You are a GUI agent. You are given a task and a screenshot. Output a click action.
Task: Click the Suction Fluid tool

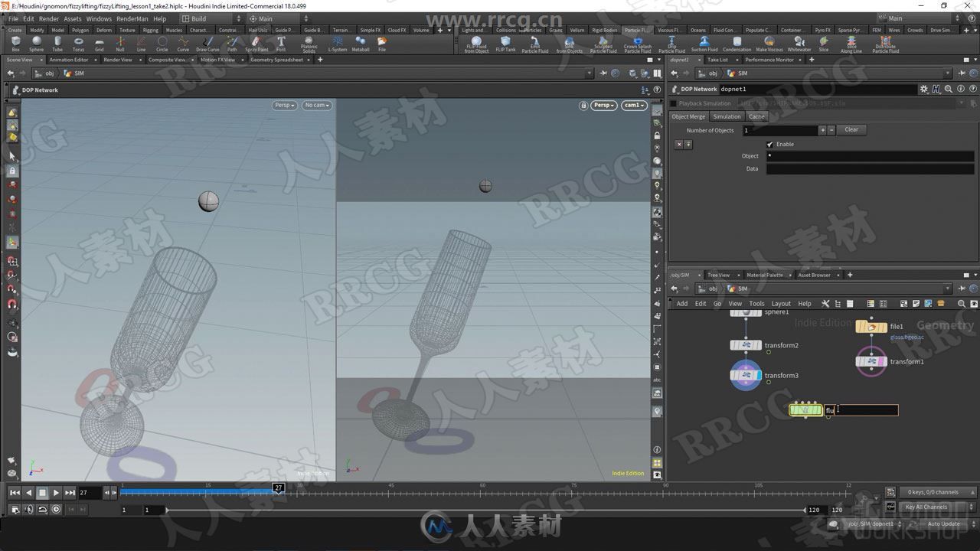pos(704,44)
